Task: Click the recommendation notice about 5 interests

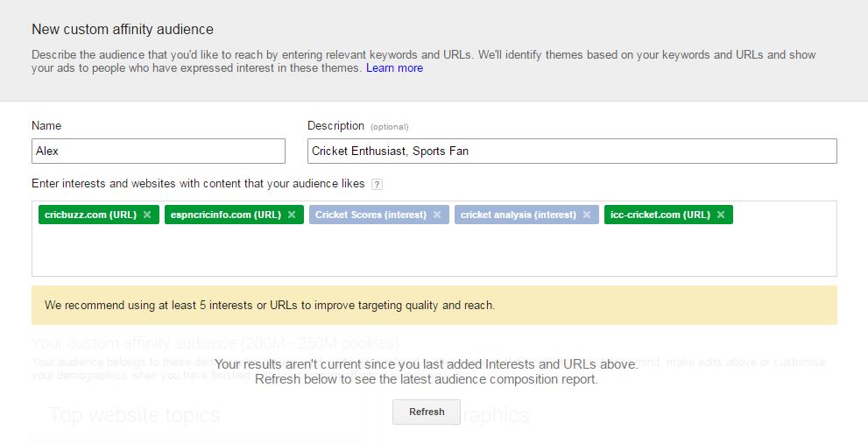Action: point(434,305)
